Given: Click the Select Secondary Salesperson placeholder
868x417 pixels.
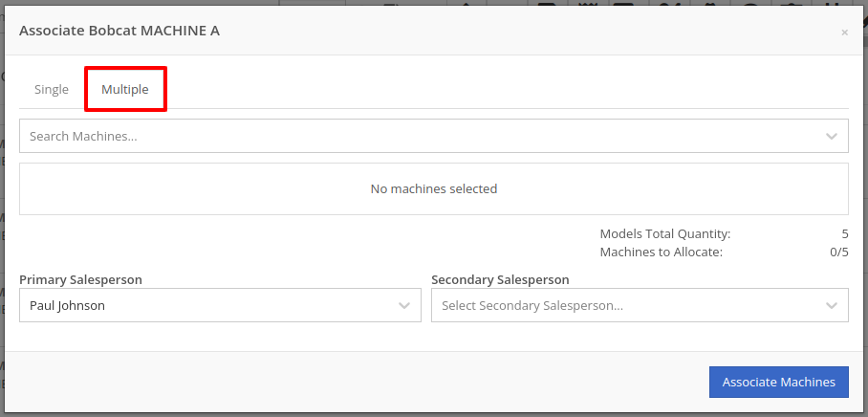Looking at the screenshot, I should 532,305.
